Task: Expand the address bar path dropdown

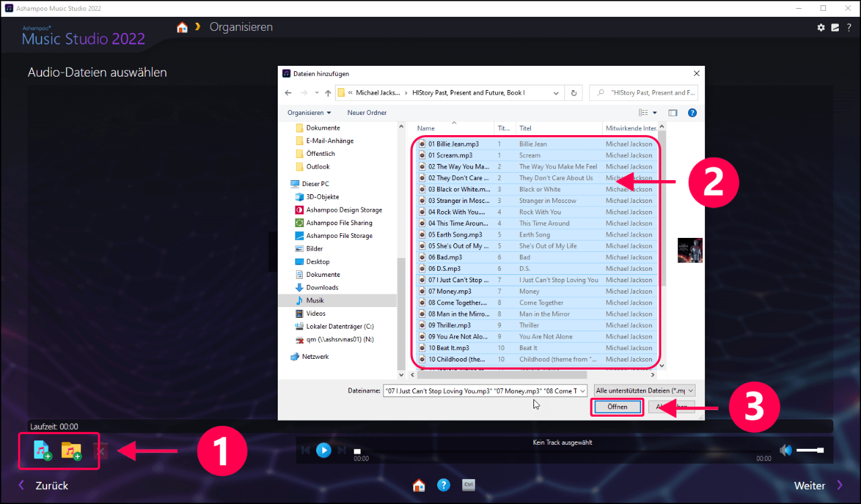Action: point(556,93)
